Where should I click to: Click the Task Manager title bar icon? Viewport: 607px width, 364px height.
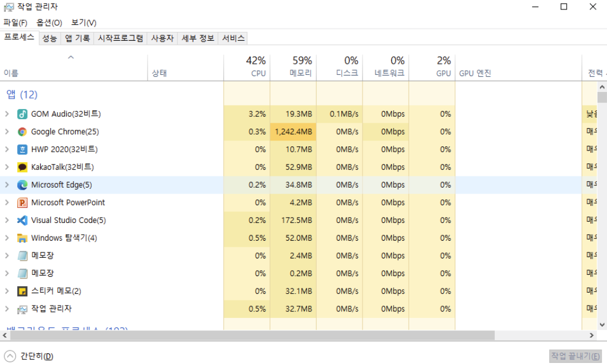(x=8, y=7)
